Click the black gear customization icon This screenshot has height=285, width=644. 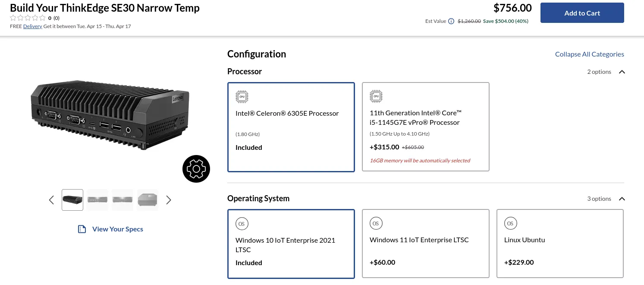[x=196, y=168]
